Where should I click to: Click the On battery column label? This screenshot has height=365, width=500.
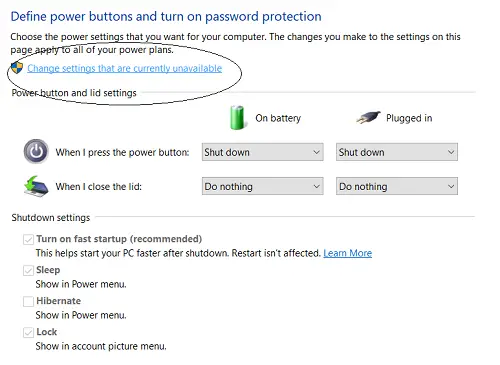[278, 118]
